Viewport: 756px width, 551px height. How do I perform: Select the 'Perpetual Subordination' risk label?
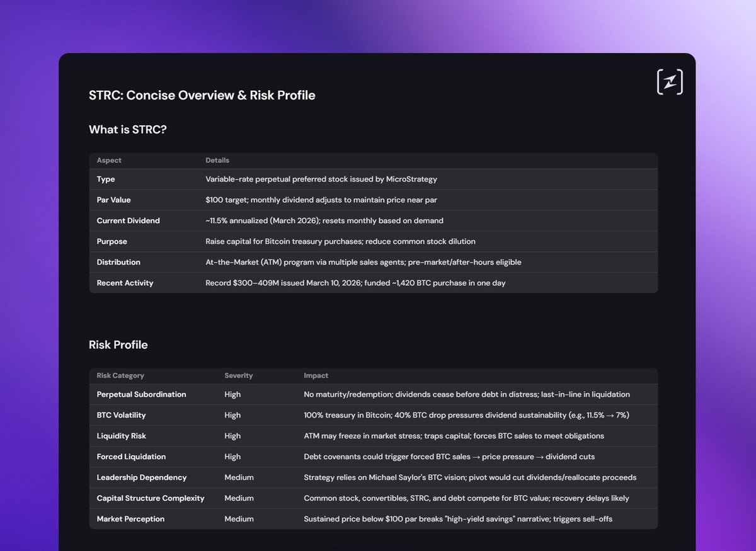tap(142, 395)
